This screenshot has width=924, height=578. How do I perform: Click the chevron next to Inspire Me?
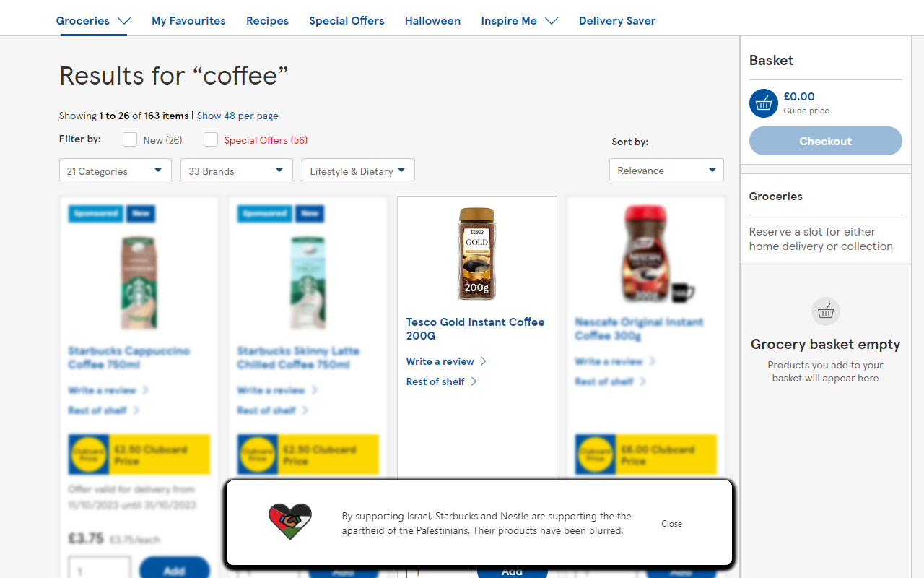tap(552, 21)
